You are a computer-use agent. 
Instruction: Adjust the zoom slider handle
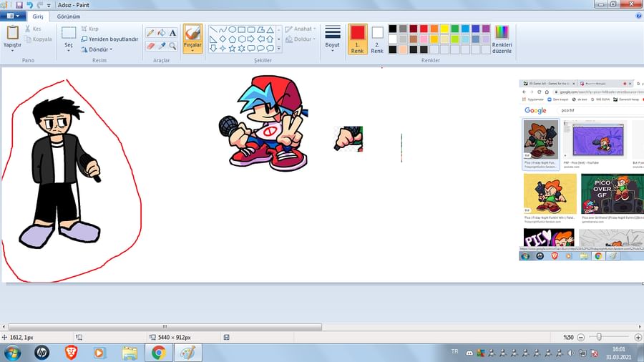(599, 337)
